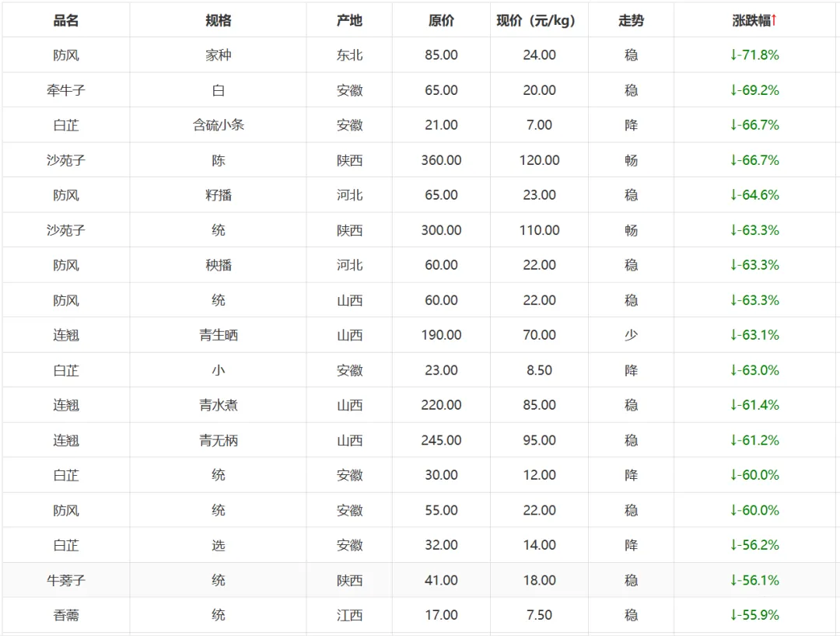Click the current price 7.00
Viewport: 840px width, 636px height.
[x=539, y=124]
